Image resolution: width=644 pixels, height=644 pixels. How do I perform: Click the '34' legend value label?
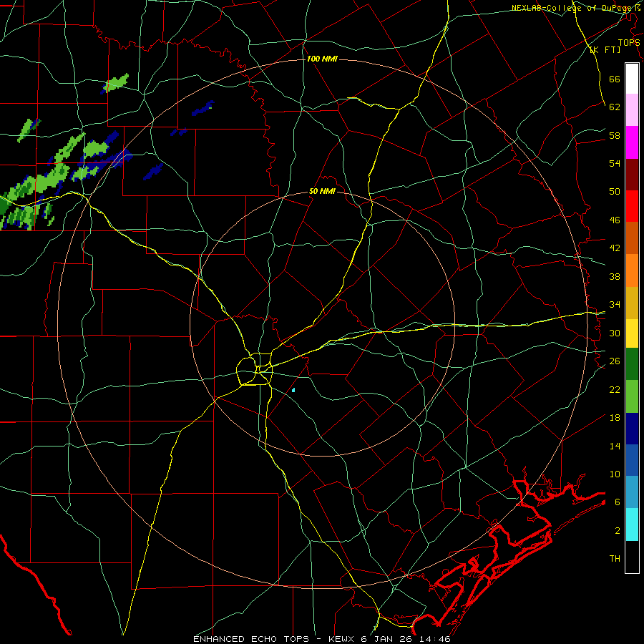click(x=615, y=304)
